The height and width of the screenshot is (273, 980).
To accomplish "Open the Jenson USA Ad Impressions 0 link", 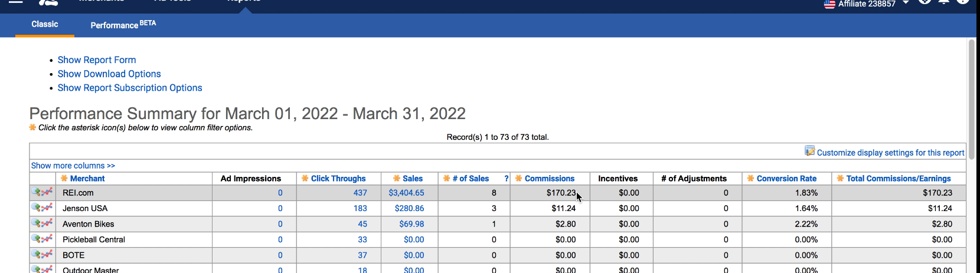I will pos(280,208).
